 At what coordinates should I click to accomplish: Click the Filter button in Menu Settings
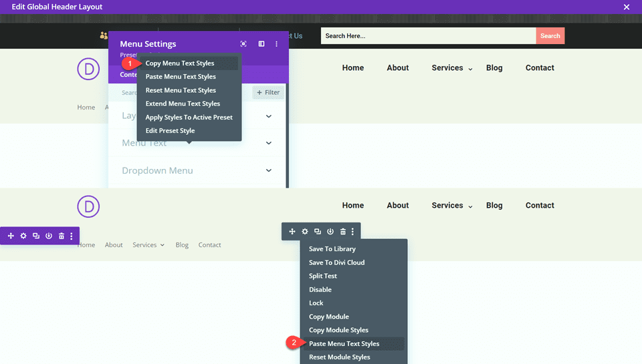pyautogui.click(x=268, y=93)
